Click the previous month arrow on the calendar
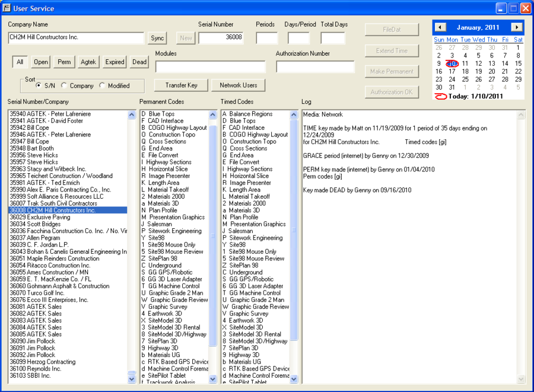534x392 pixels. (x=440, y=27)
